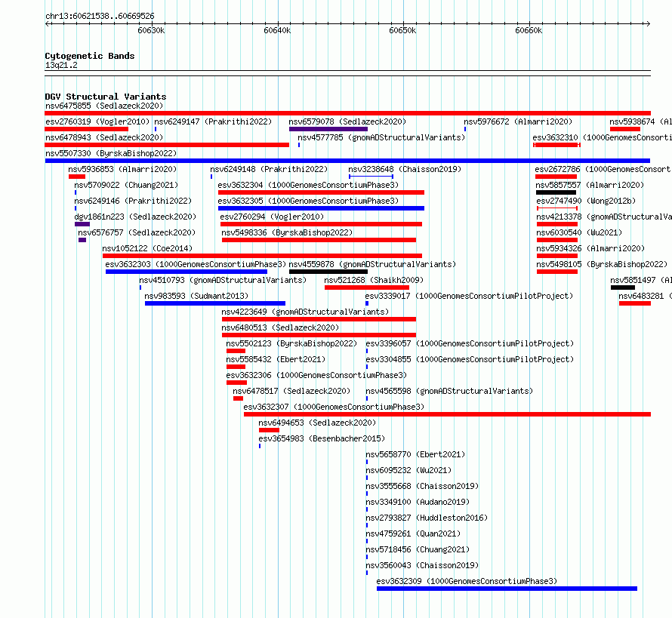The height and width of the screenshot is (618, 672).
Task: Select nsv5507330 (ByrskaBishop2022) label
Action: pos(111,153)
